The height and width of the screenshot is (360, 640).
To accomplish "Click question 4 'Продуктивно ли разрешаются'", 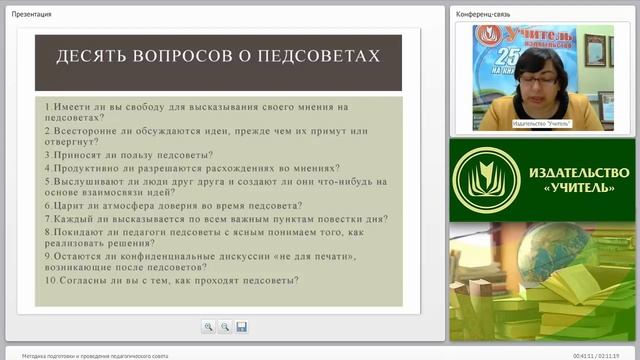I will click(x=192, y=168).
